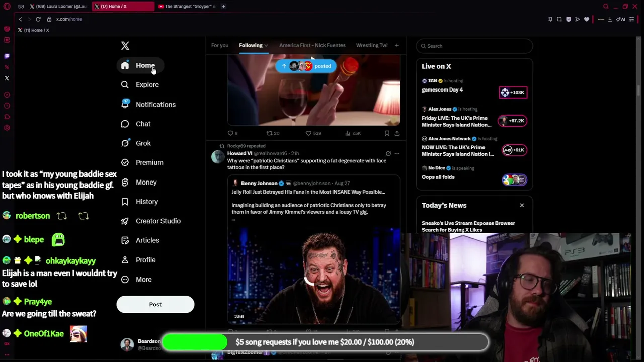Open Sneako's Live Stream news story
This screenshot has height=362, width=644.
[468, 226]
